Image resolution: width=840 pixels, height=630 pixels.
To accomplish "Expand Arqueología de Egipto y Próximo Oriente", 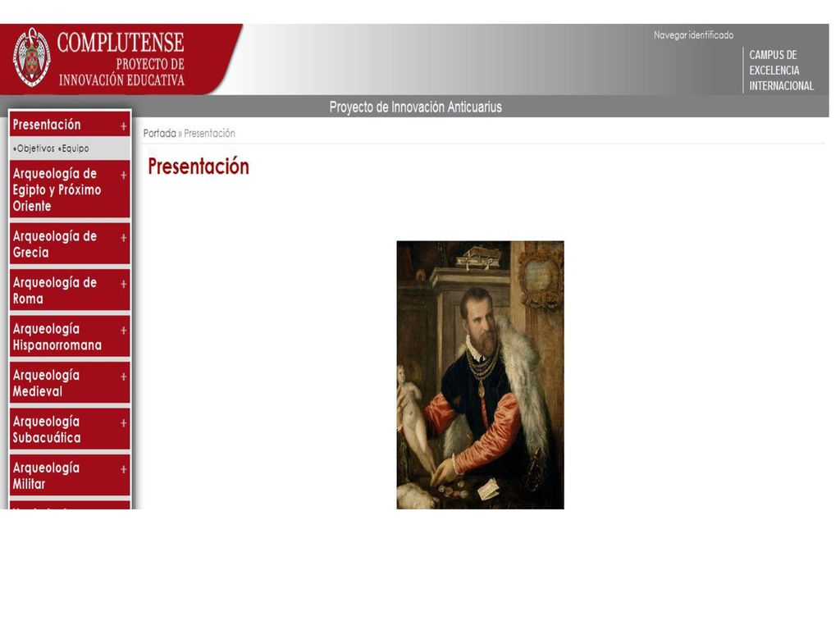I will click(x=124, y=176).
